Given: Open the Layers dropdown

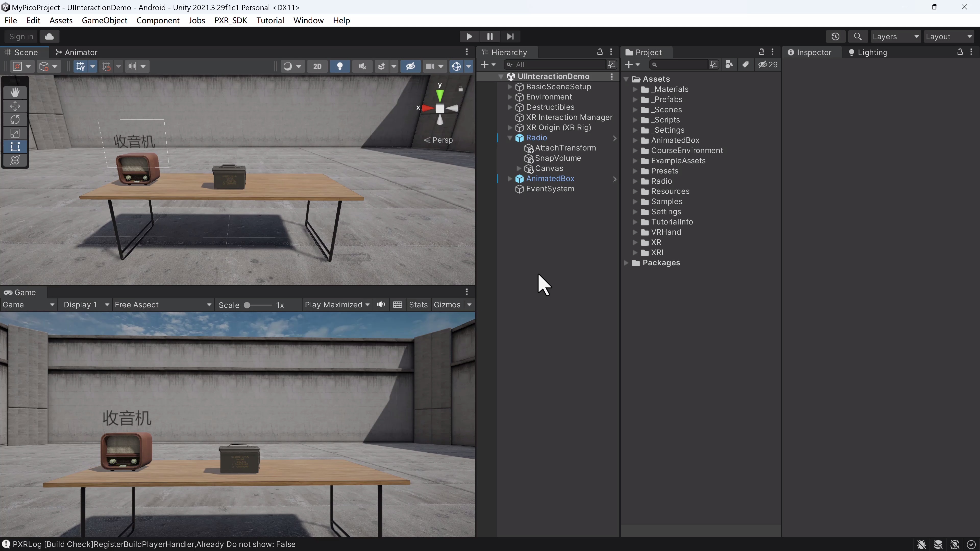Looking at the screenshot, I should tap(895, 36).
